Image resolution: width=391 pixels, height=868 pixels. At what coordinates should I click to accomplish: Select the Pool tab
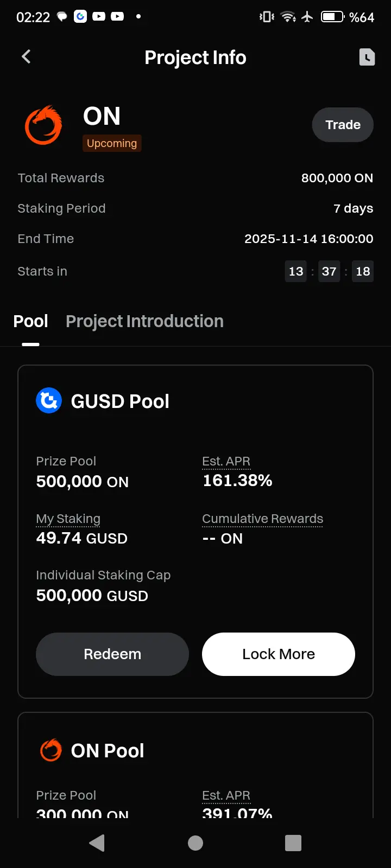[x=31, y=321]
